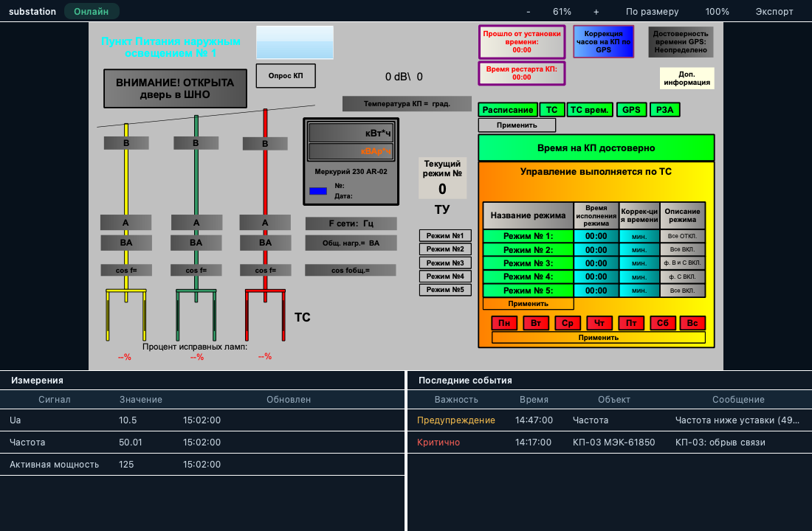Click the zoom out minus icon
This screenshot has height=531, width=812.
point(529,11)
